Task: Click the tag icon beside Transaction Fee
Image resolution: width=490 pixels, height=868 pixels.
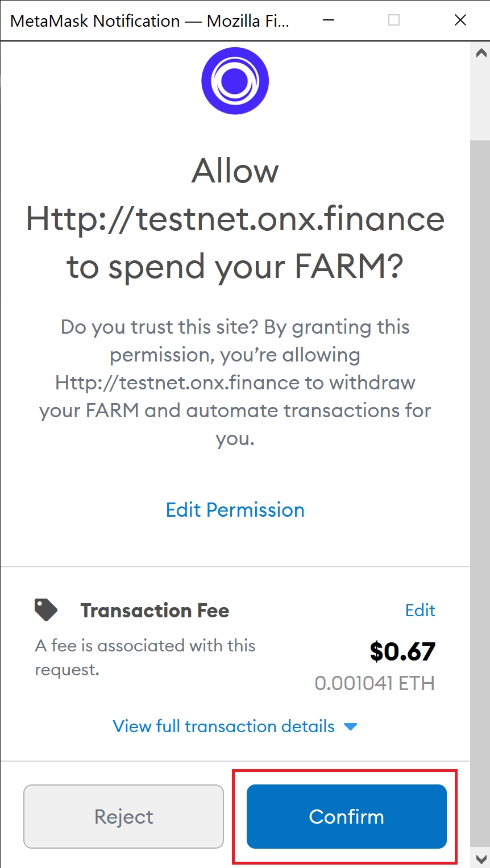Action: click(x=46, y=610)
